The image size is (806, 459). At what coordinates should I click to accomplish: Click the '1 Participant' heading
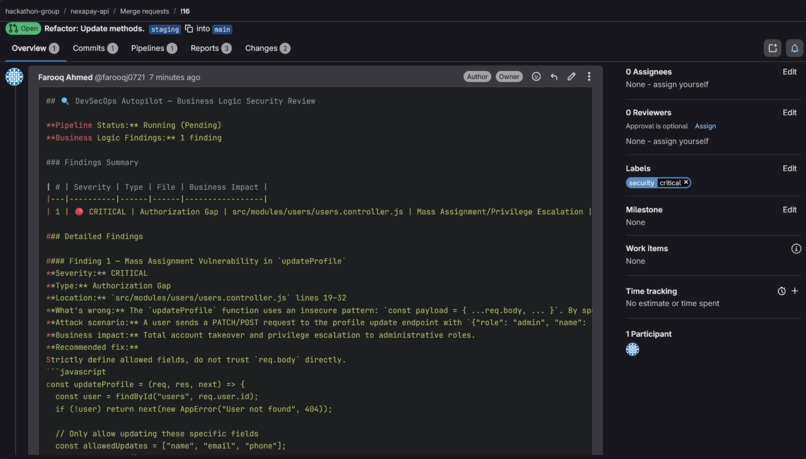click(x=649, y=334)
